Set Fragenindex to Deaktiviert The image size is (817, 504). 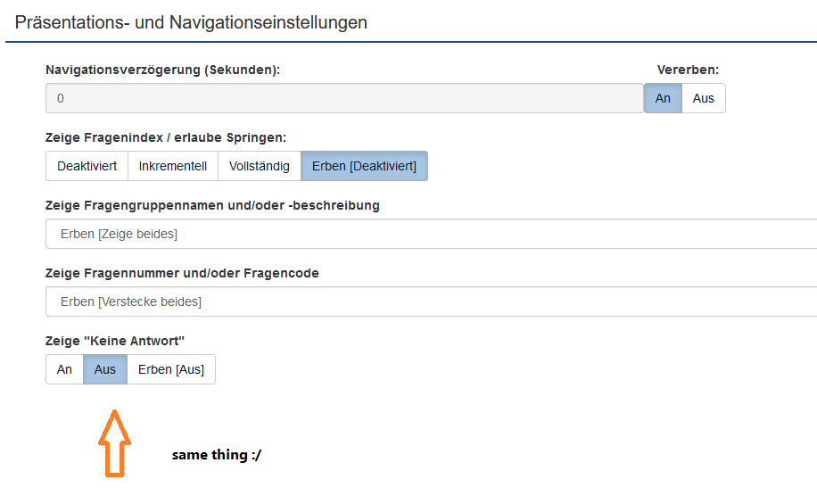[87, 166]
